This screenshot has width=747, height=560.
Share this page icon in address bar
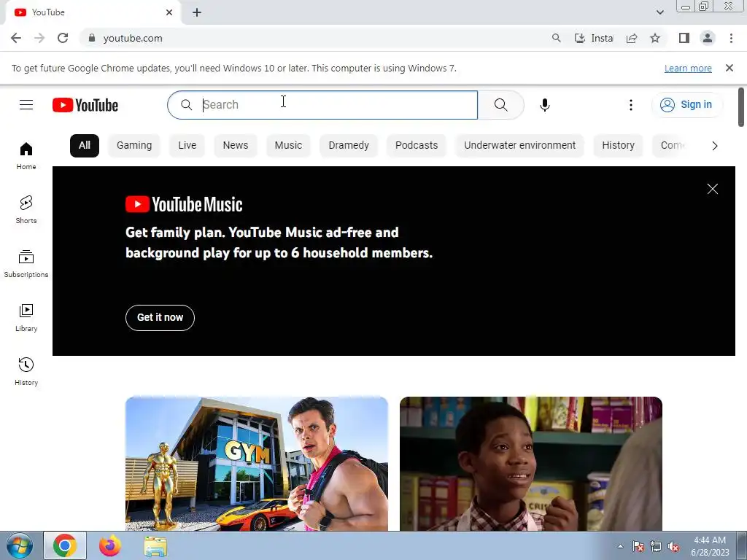click(x=632, y=38)
